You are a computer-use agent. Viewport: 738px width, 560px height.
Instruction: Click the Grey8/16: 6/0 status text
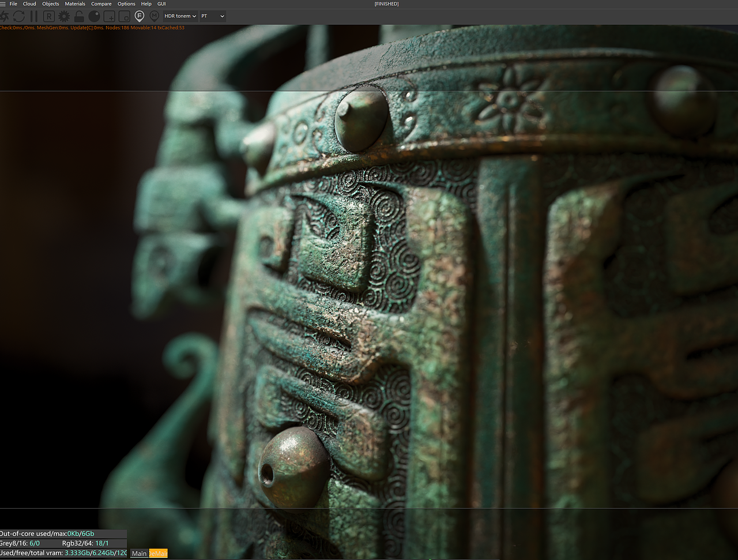coord(20,543)
